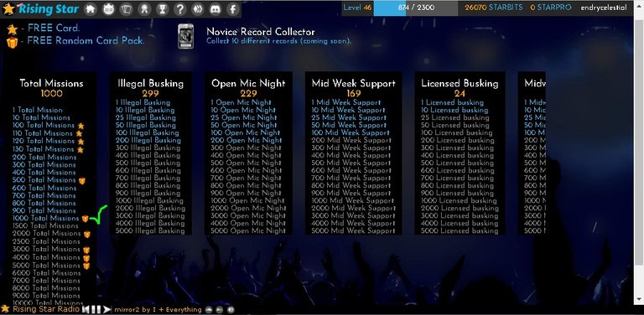Screen dimensions: 644x315
Task: Click the gift icon next to 1000 Total Missions
Action: 85,219
